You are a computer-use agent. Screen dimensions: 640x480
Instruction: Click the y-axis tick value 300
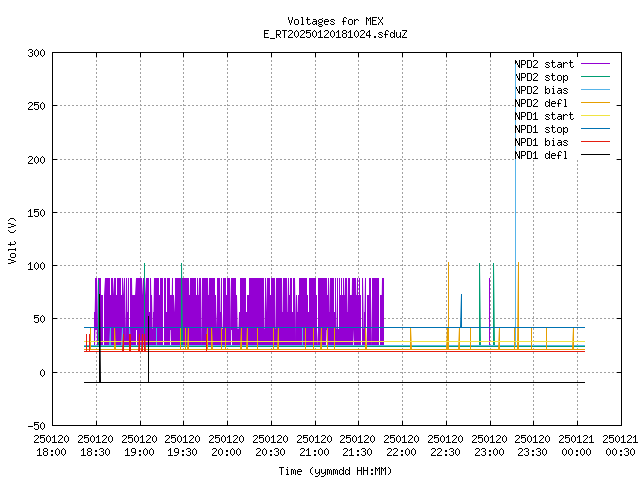click(36, 53)
